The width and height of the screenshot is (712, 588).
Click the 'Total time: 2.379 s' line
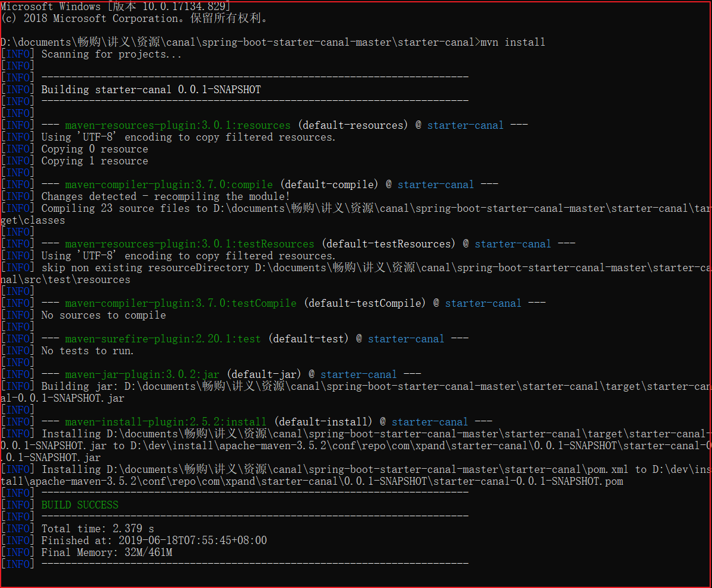(x=97, y=529)
